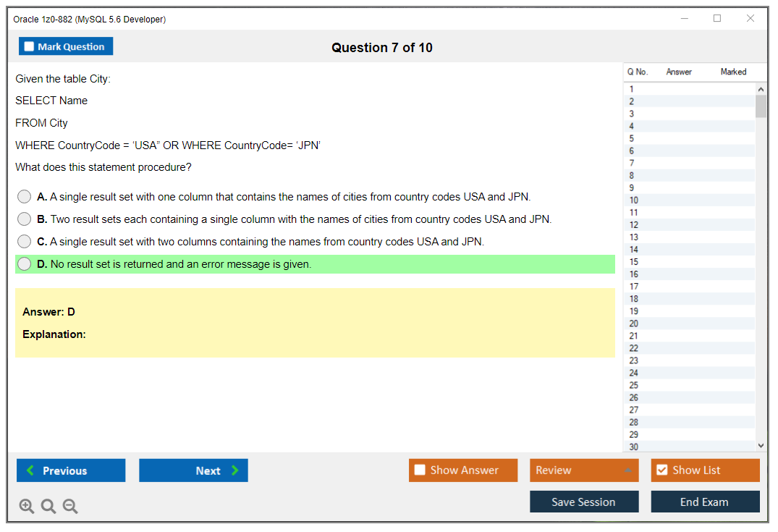Viewport: 778px width, 532px height.
Task: Select answer option B radio button
Action: pyautogui.click(x=24, y=219)
